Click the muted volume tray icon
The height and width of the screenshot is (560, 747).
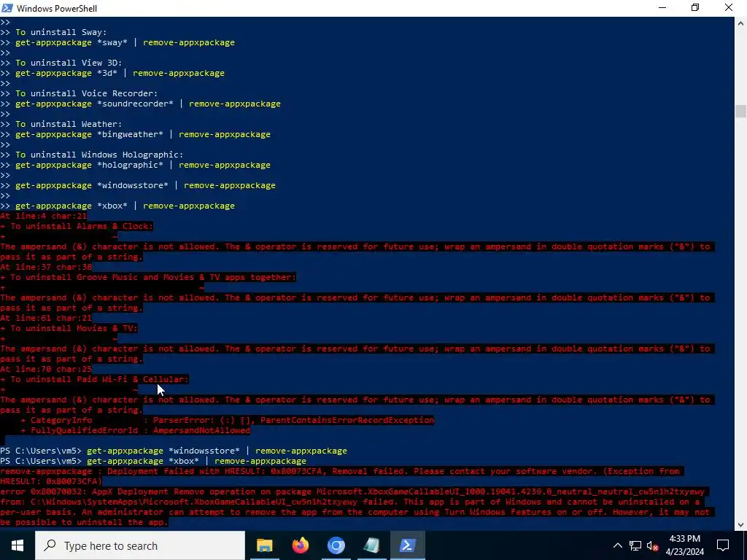tap(653, 545)
